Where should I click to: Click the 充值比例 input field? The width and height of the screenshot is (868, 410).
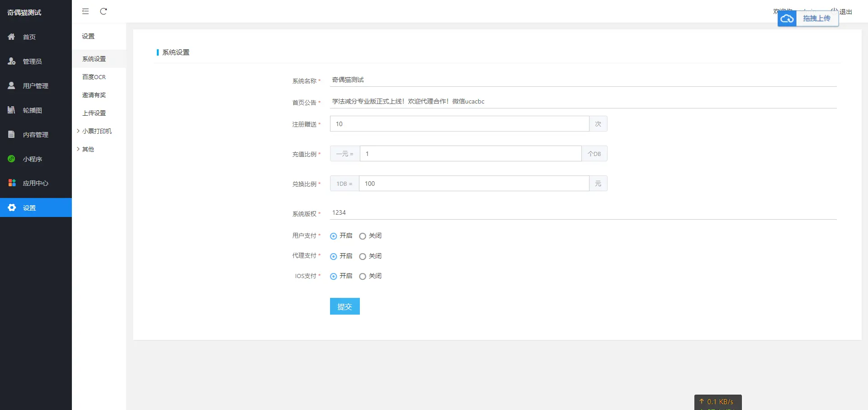pos(471,154)
